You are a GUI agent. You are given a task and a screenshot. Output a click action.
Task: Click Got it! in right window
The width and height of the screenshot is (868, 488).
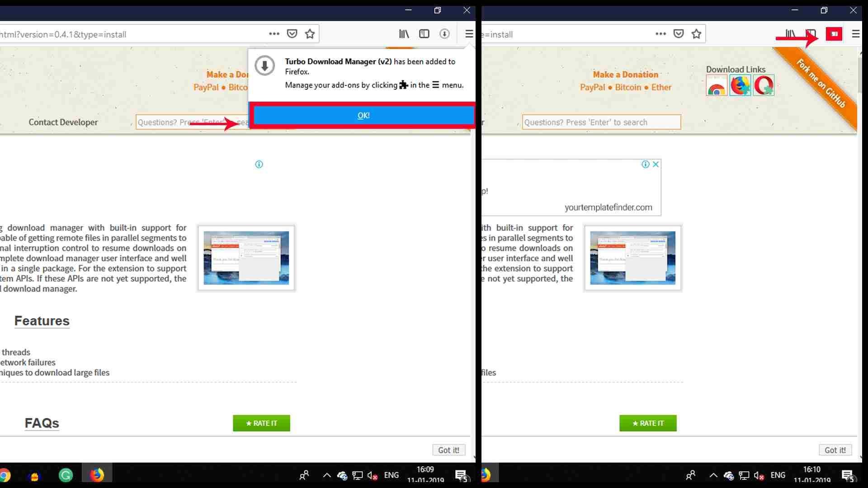tap(835, 450)
